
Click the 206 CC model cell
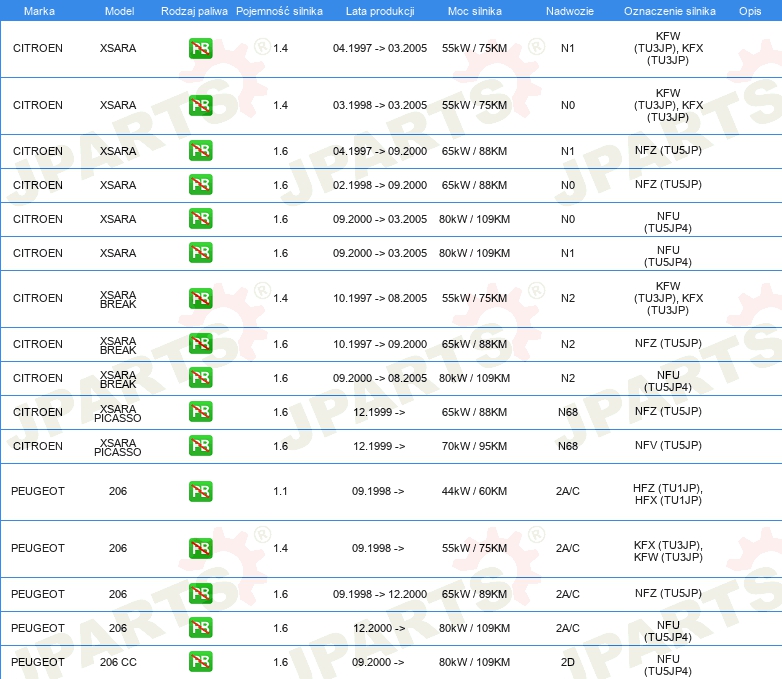[118, 662]
